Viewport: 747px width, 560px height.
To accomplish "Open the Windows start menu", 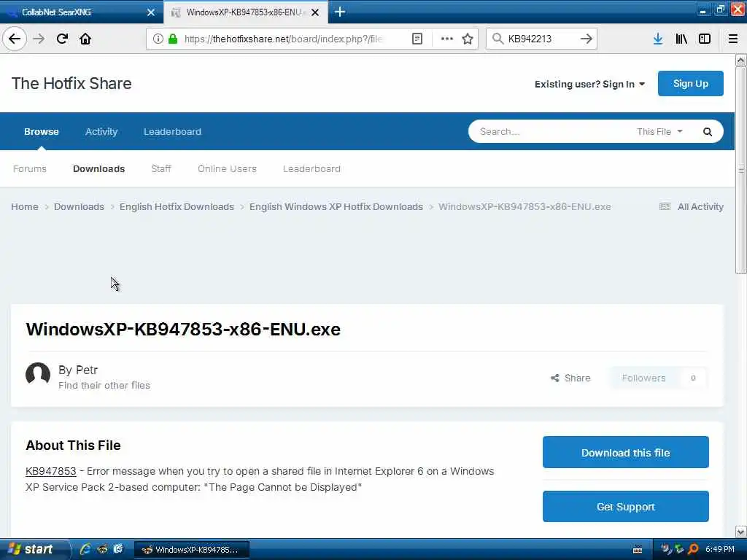I will pos(34,549).
